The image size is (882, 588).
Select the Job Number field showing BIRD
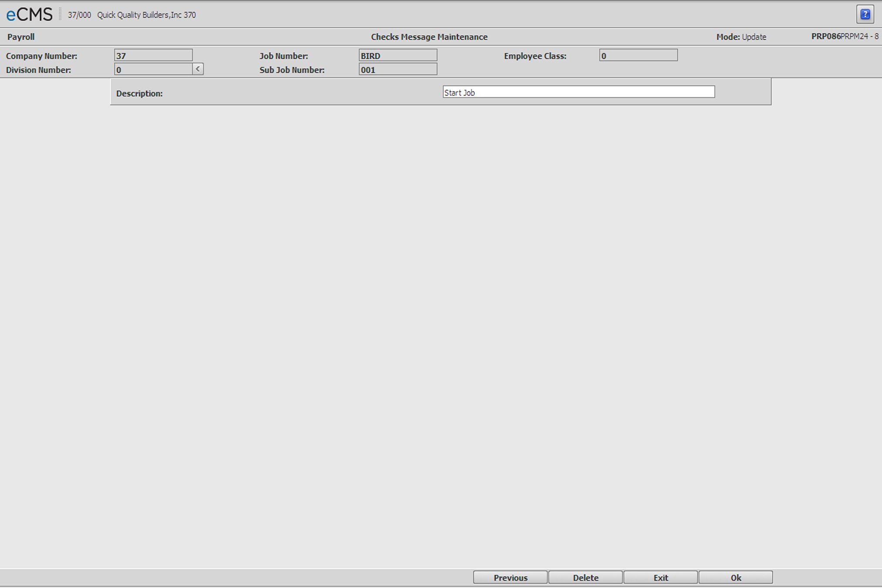tap(397, 55)
